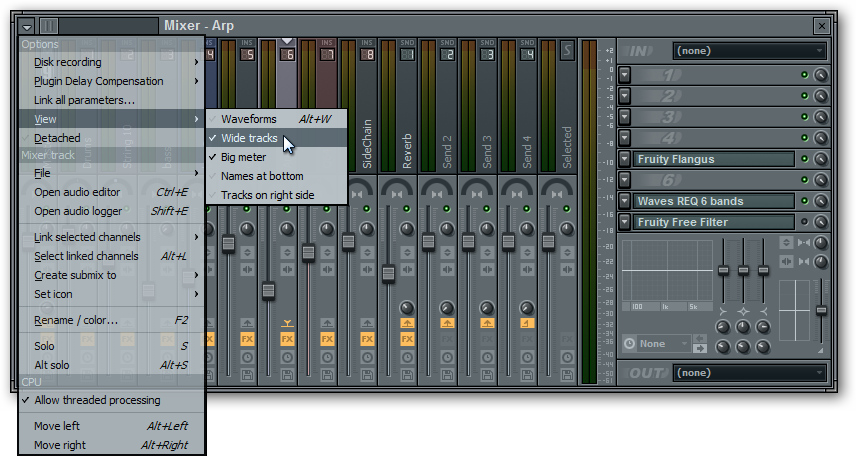The width and height of the screenshot is (856, 470).
Task: Disable Allow threaded processing
Action: pyautogui.click(x=96, y=400)
